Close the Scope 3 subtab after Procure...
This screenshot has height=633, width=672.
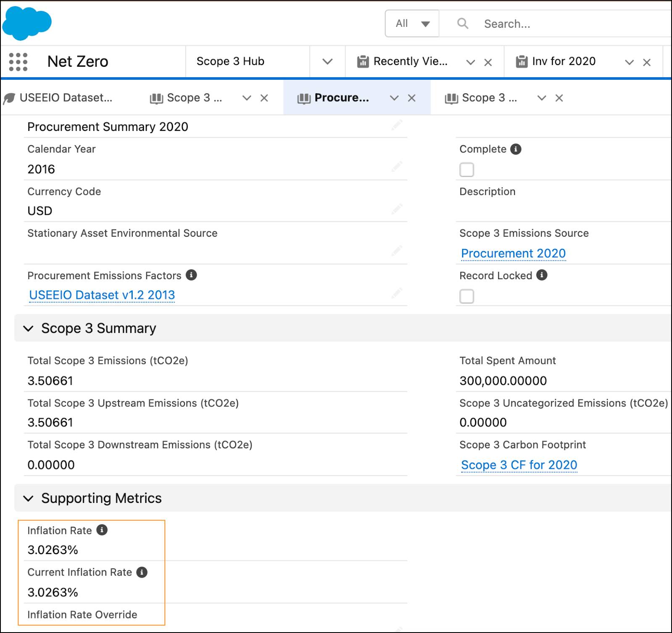[559, 98]
